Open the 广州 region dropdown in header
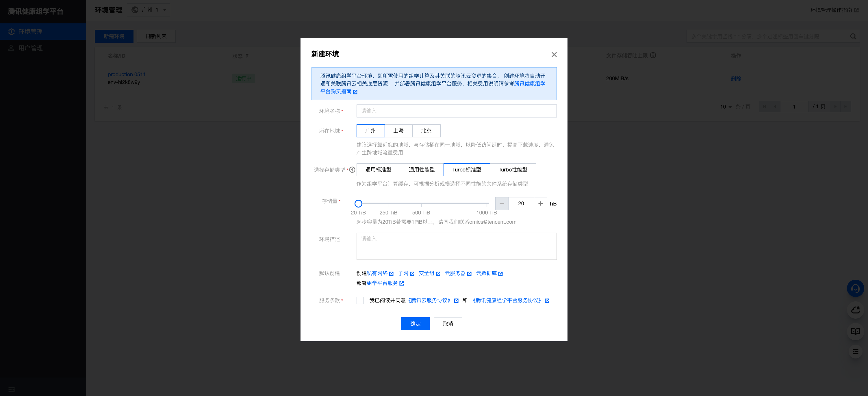 pos(148,10)
